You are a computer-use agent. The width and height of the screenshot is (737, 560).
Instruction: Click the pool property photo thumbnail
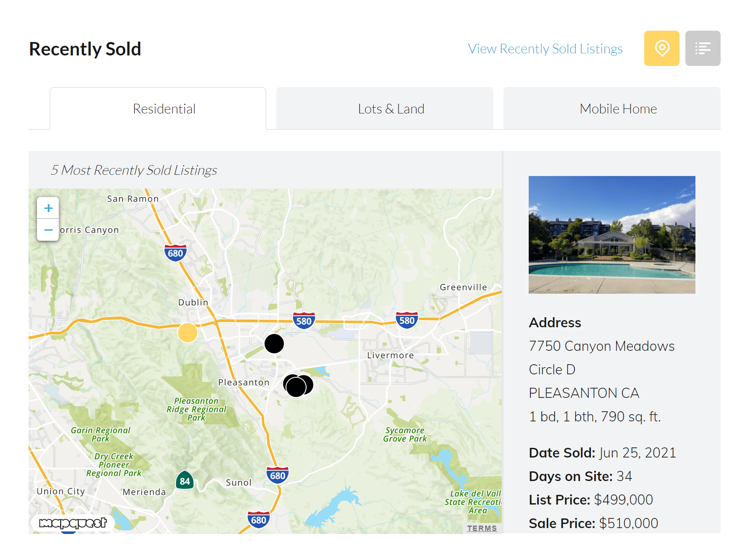612,234
